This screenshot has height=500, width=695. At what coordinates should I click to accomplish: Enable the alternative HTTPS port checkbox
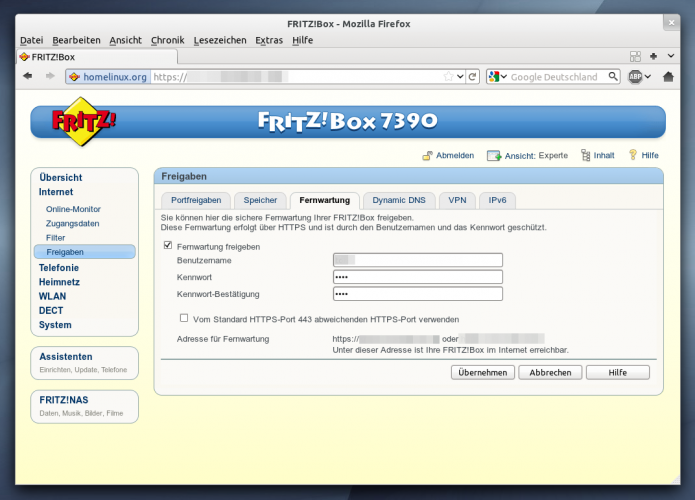(184, 318)
